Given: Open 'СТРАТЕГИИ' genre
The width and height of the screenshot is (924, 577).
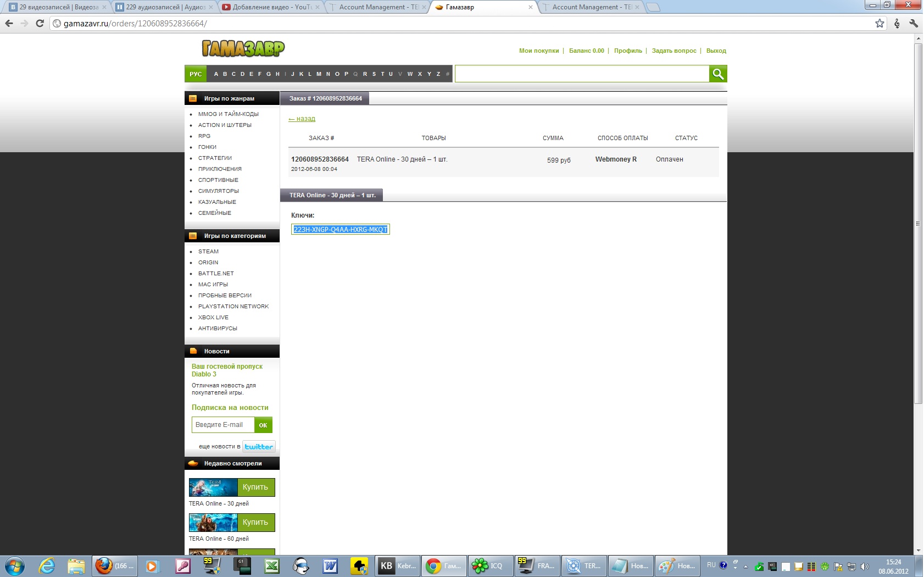Looking at the screenshot, I should (215, 158).
